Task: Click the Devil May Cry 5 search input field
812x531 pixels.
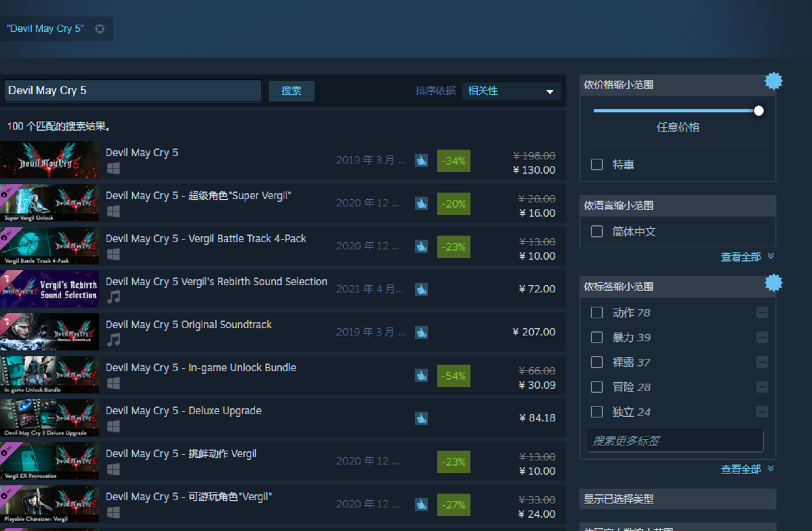Action: pos(133,91)
